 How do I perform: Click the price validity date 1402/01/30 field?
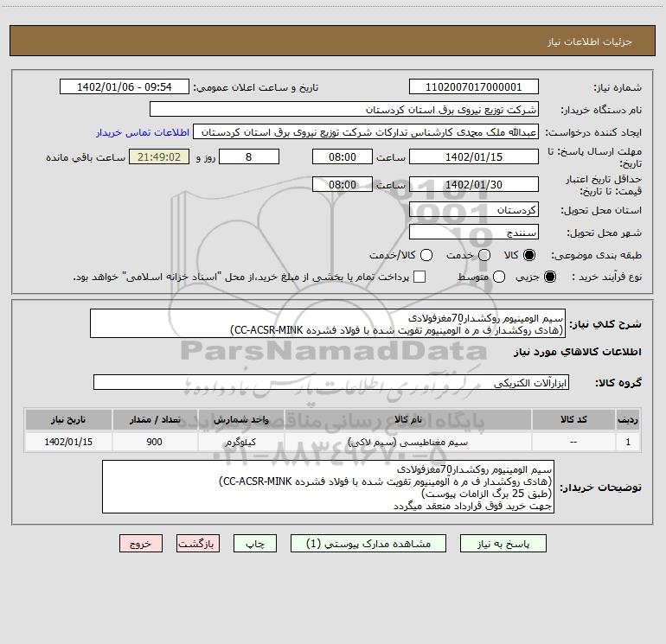click(474, 184)
